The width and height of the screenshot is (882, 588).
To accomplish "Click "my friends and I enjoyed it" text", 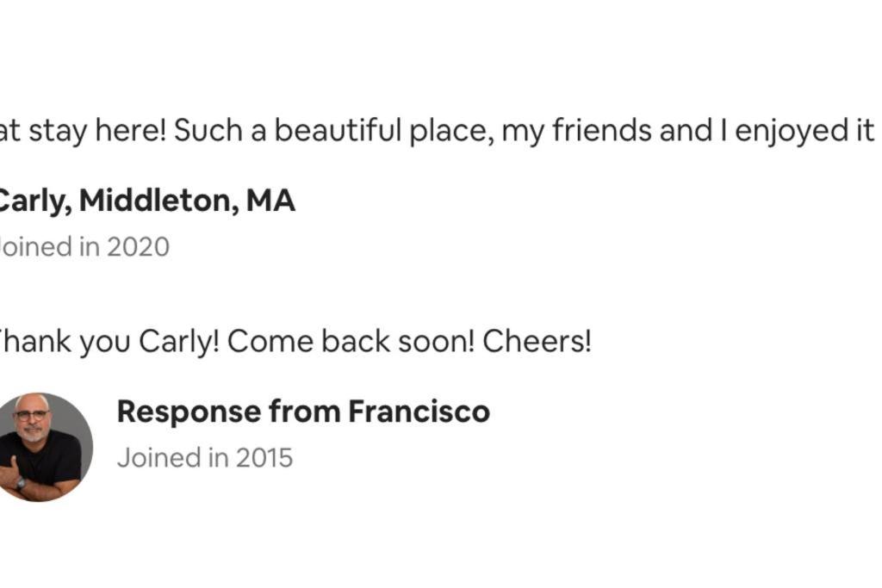I will pos(688,131).
